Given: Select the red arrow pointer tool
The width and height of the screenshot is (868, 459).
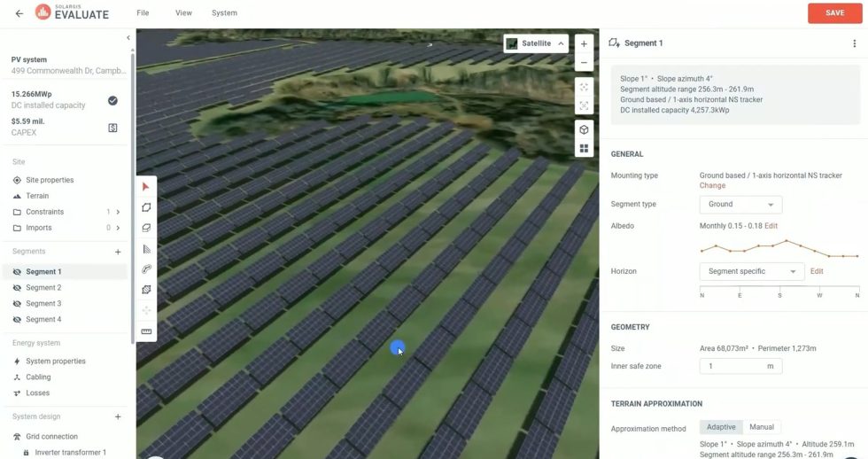Looking at the screenshot, I should click(x=146, y=187).
